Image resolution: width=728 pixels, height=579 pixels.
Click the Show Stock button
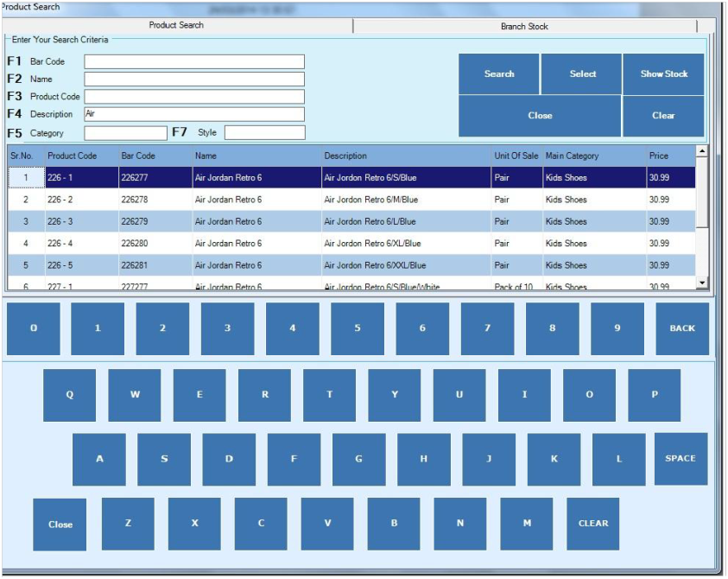pyautogui.click(x=663, y=74)
